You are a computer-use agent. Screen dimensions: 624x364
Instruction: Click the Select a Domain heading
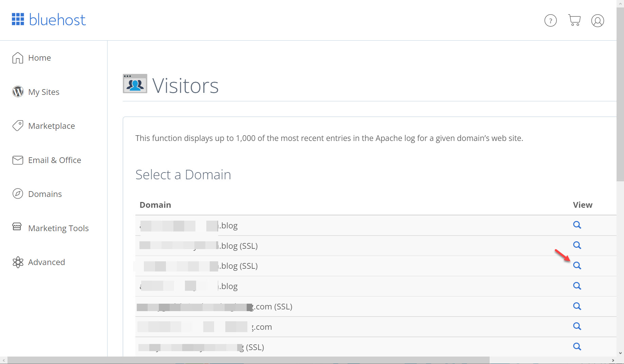tap(183, 175)
